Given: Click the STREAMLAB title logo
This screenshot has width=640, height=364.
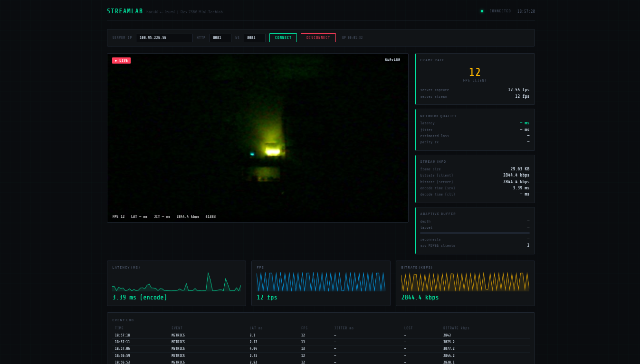Looking at the screenshot, I should 125,11.
